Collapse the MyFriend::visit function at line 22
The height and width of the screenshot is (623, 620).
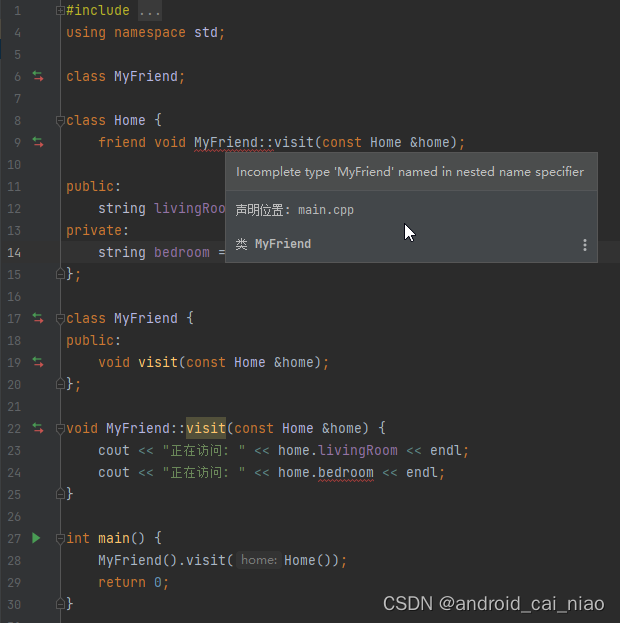point(60,428)
